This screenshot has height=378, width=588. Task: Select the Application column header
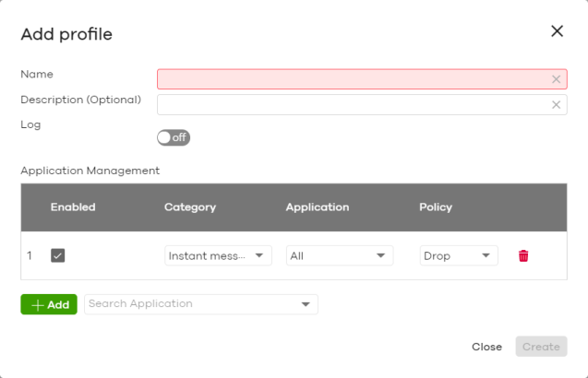pos(318,207)
